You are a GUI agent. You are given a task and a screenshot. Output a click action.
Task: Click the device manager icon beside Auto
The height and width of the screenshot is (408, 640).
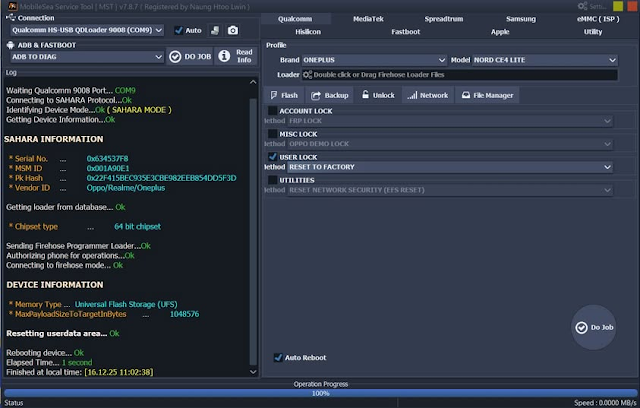point(215,31)
